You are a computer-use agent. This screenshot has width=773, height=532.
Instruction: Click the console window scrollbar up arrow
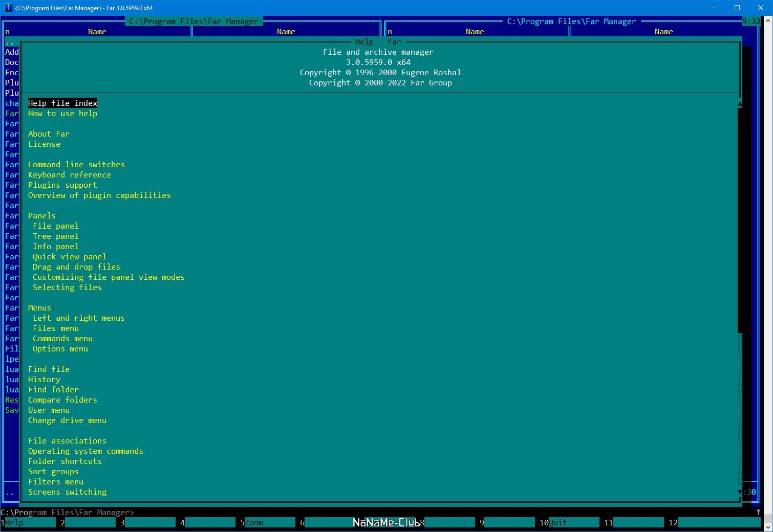pos(768,21)
